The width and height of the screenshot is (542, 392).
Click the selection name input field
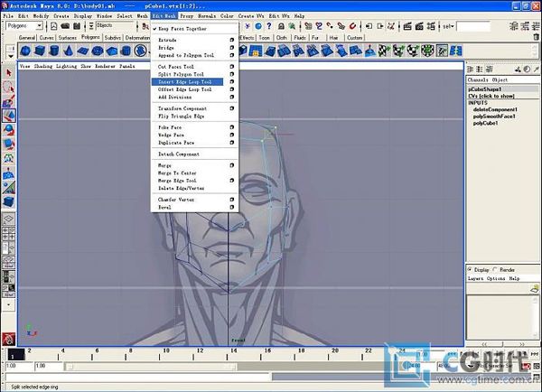[x=473, y=26]
